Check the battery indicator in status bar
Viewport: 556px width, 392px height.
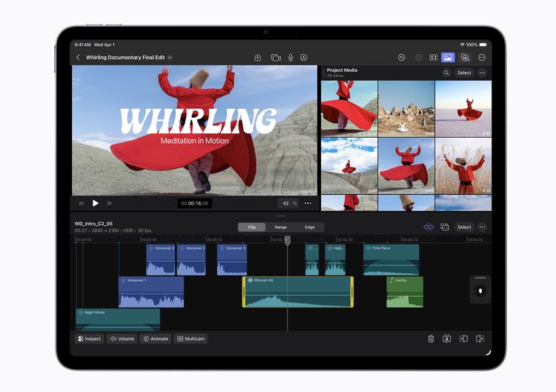483,44
